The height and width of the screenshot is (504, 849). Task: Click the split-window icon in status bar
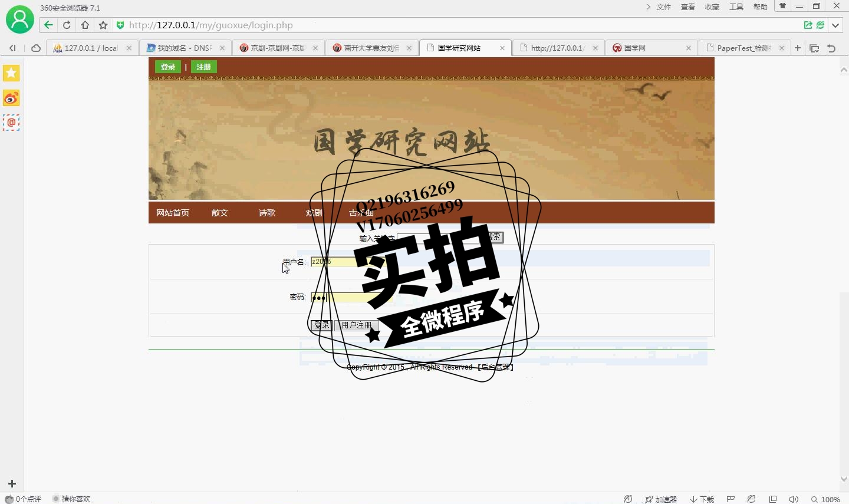pyautogui.click(x=773, y=499)
